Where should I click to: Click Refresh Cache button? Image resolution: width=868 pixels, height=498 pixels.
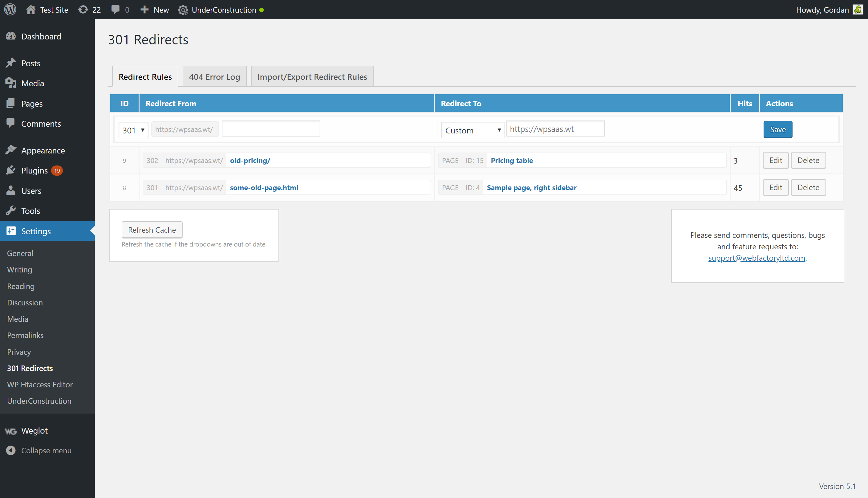click(152, 230)
